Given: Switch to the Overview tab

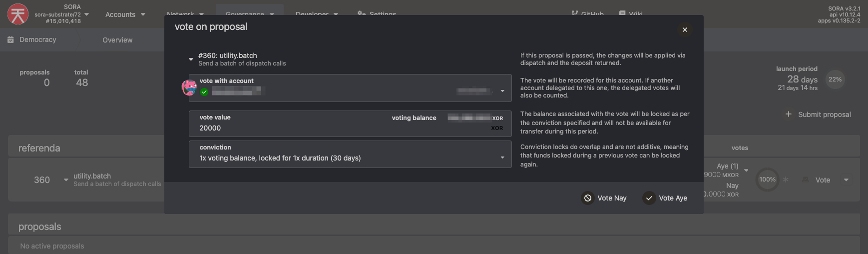Looking at the screenshot, I should pyautogui.click(x=117, y=40).
